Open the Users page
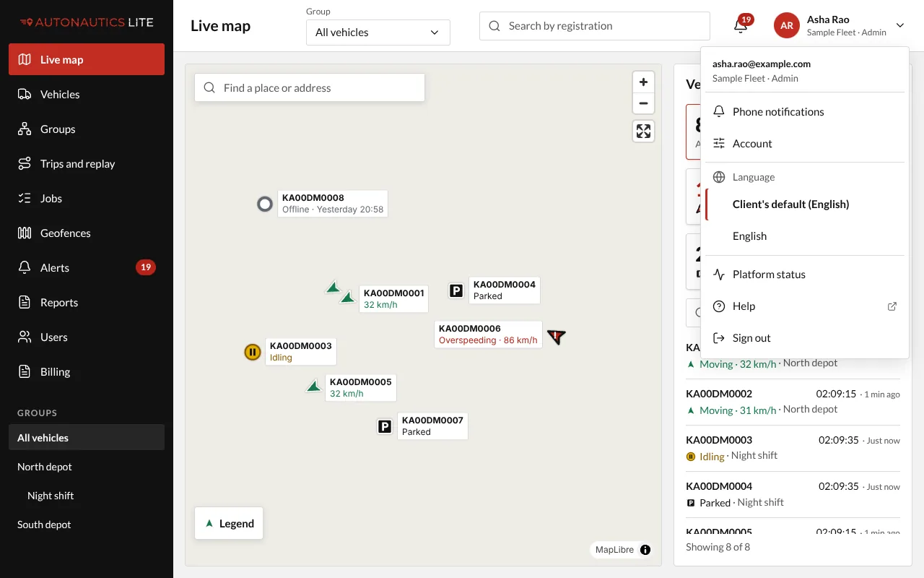 point(87,337)
